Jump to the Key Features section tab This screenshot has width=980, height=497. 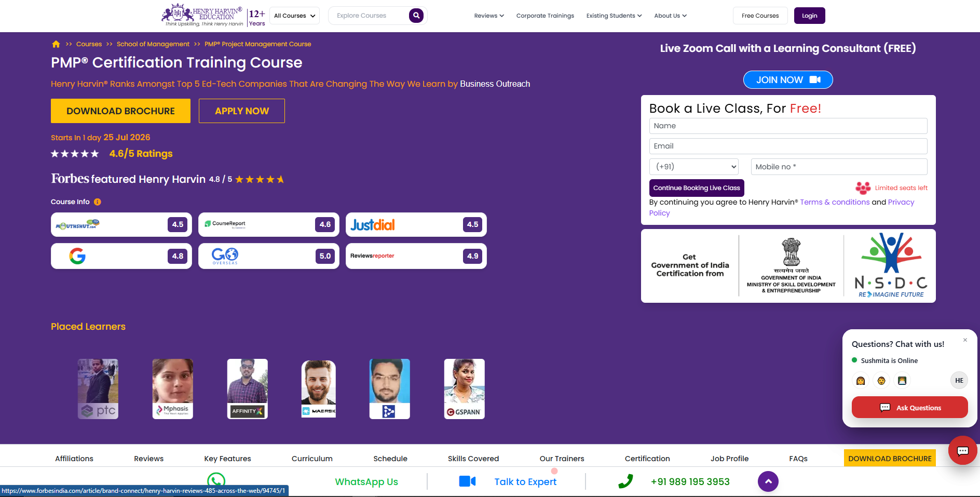[227, 459]
